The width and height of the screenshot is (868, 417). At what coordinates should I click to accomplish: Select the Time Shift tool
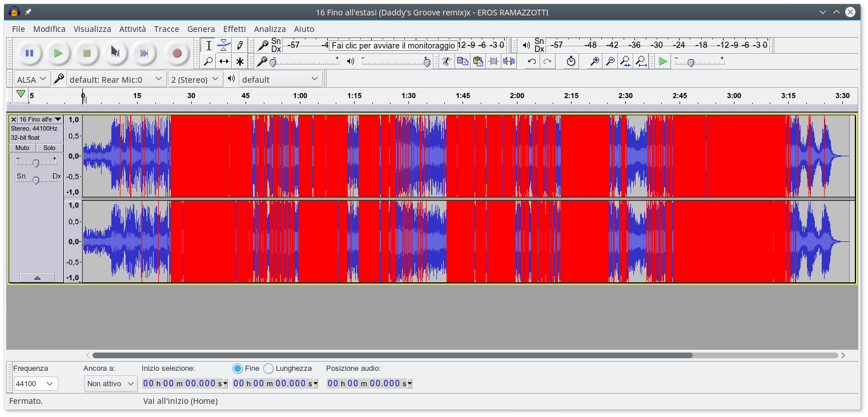click(x=224, y=61)
